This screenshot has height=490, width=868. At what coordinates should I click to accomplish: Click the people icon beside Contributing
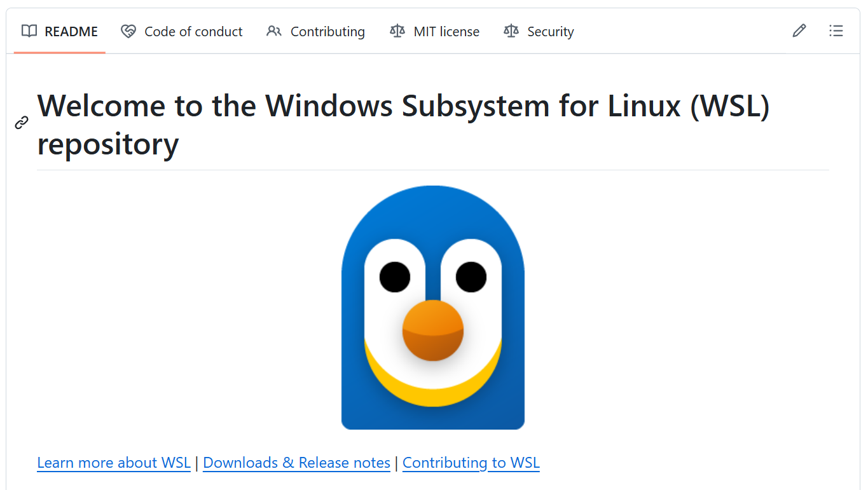pos(274,31)
